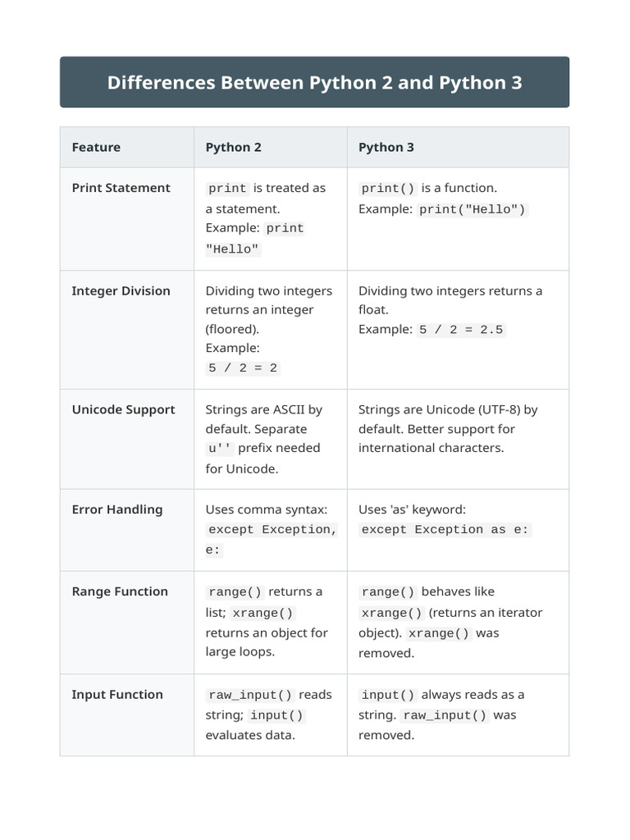
Task: Click the except Exception, code in Python 2
Action: pos(272,530)
